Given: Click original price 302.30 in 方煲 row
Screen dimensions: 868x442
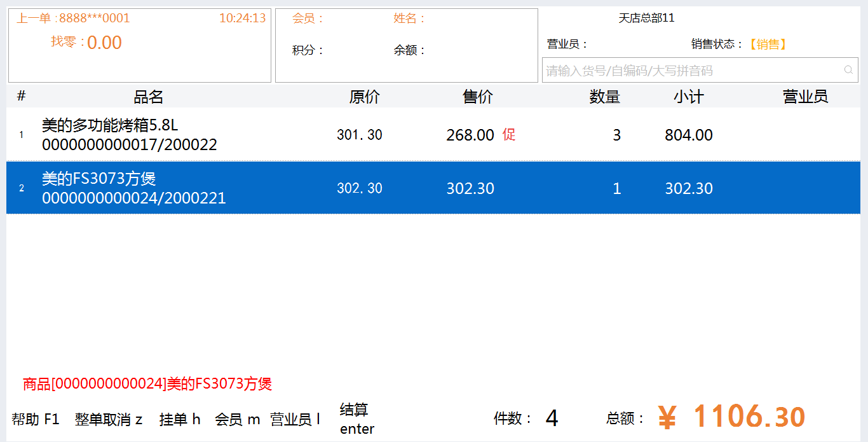Looking at the screenshot, I should (x=360, y=188).
